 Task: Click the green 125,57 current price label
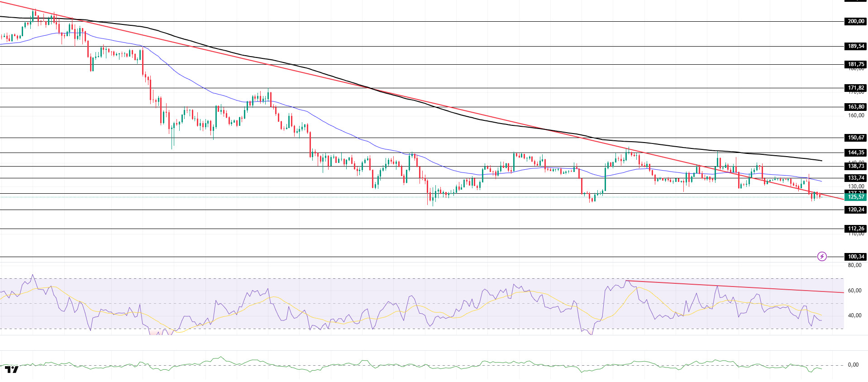(855, 197)
